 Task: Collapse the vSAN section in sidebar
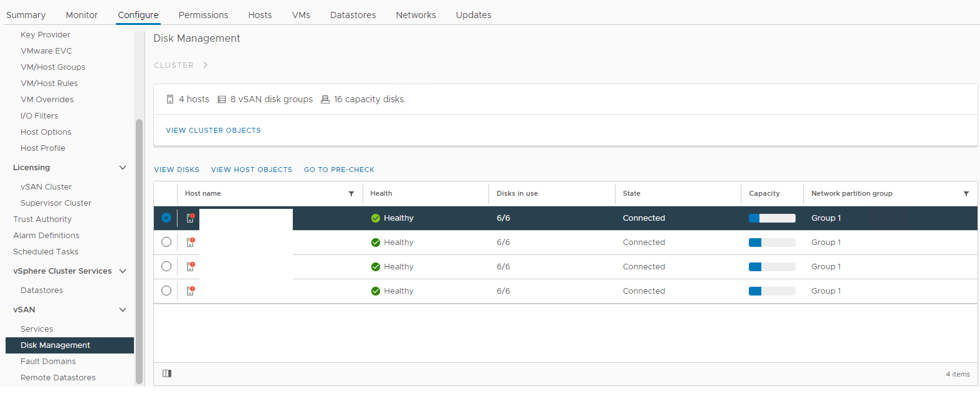tap(123, 310)
